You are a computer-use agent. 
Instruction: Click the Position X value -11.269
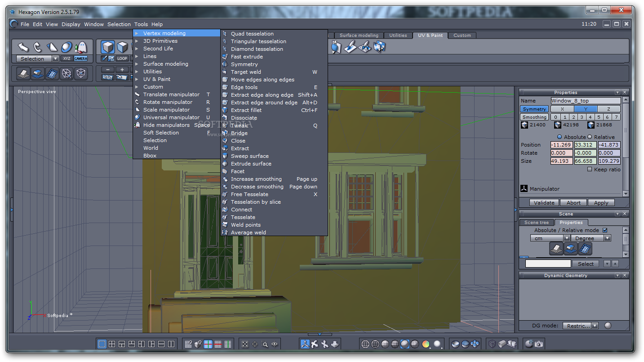click(561, 145)
